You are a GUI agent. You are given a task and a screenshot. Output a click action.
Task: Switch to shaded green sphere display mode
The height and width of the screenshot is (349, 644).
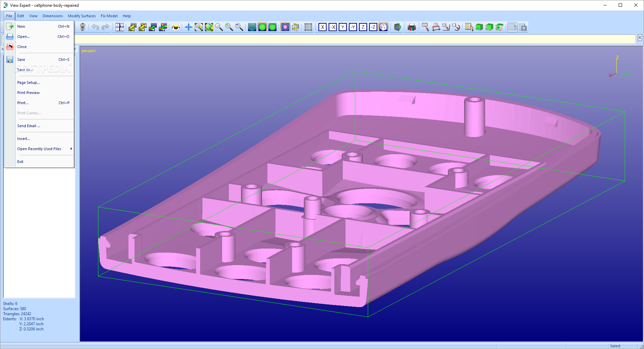(x=262, y=27)
